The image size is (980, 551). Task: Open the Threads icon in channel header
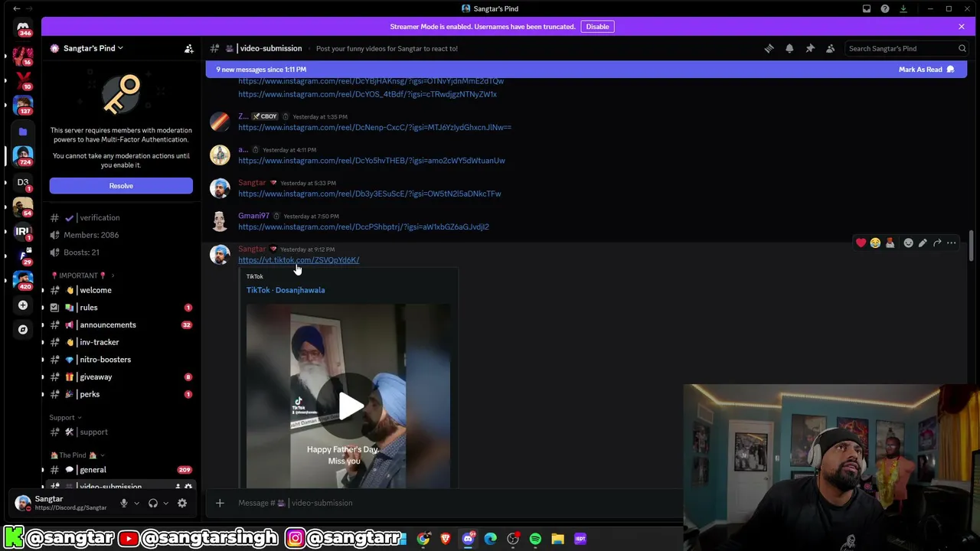coord(769,48)
